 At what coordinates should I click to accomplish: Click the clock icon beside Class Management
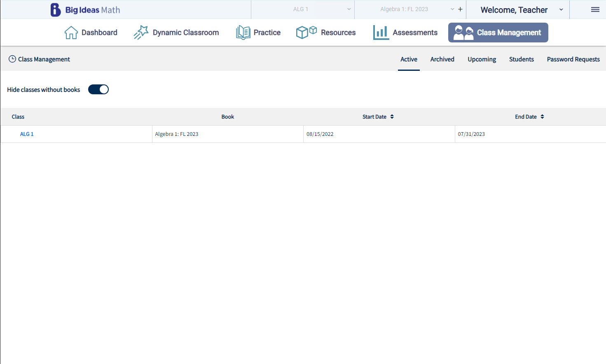pyautogui.click(x=12, y=59)
